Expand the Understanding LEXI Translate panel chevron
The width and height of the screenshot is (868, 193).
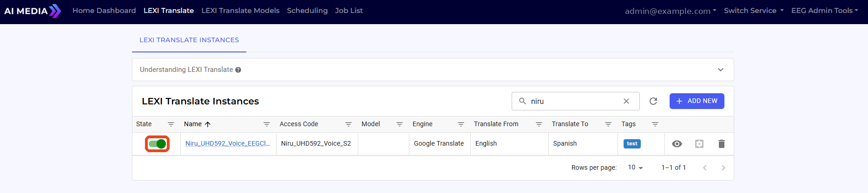pos(721,70)
